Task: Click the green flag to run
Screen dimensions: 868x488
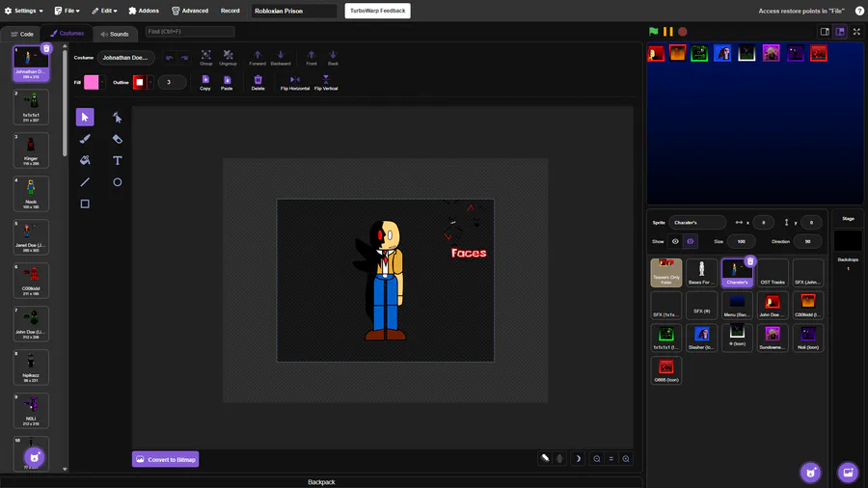Action: point(654,32)
